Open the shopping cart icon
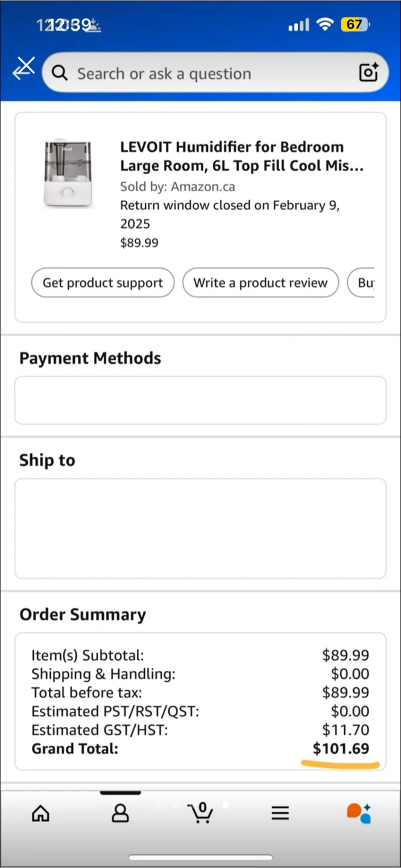401x868 pixels. pos(201,813)
